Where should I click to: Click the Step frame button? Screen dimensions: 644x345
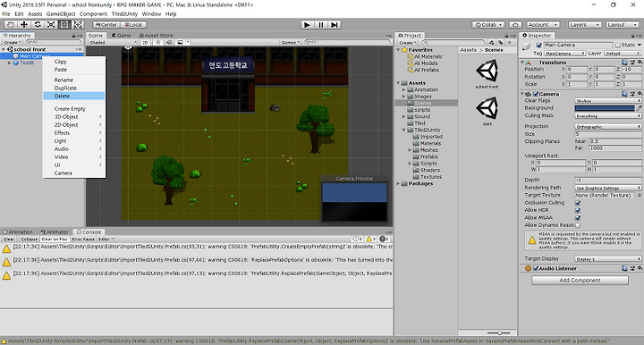(x=335, y=25)
